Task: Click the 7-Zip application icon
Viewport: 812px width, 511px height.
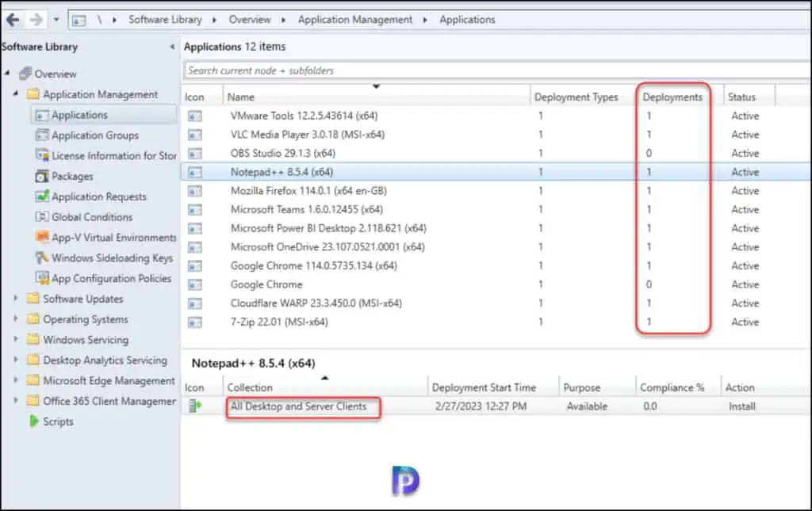Action: [195, 322]
